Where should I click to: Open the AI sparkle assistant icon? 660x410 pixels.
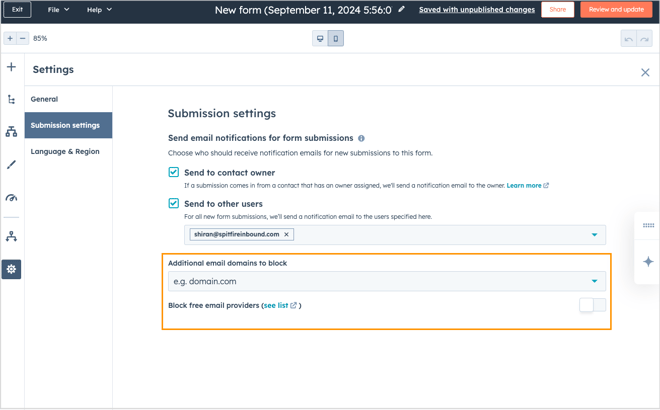(x=648, y=261)
